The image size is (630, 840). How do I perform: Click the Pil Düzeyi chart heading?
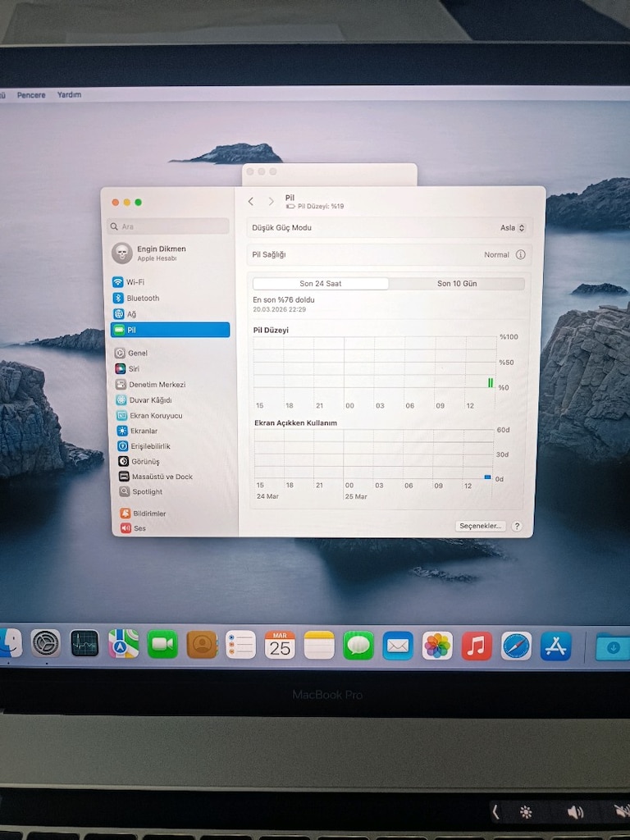click(x=271, y=330)
